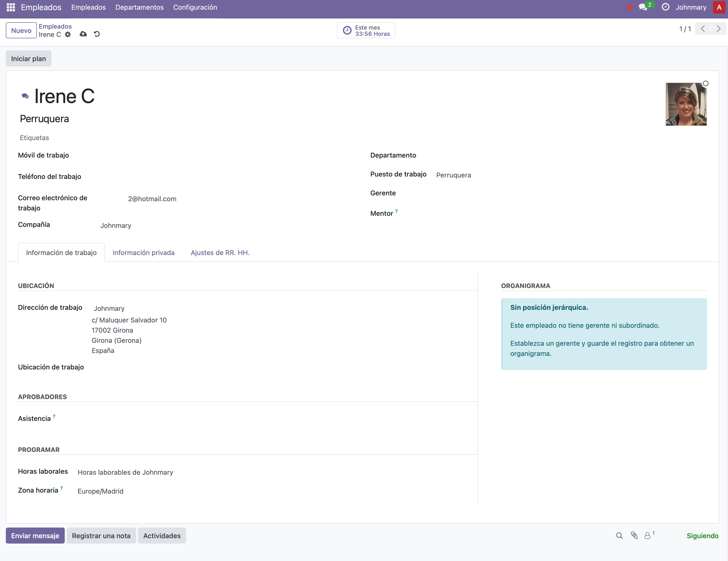Go back via Empleados breadcrumb link
Image resolution: width=728 pixels, height=561 pixels.
click(x=55, y=26)
